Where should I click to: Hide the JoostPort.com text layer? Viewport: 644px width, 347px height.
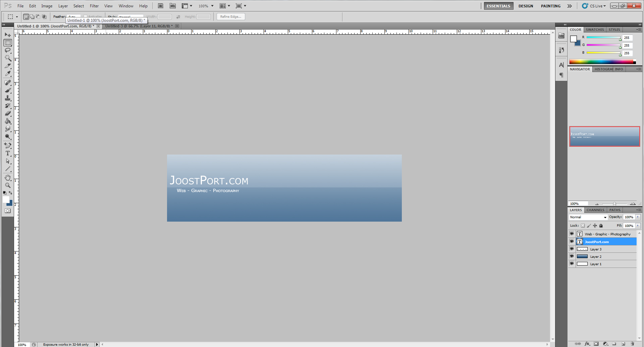(572, 241)
